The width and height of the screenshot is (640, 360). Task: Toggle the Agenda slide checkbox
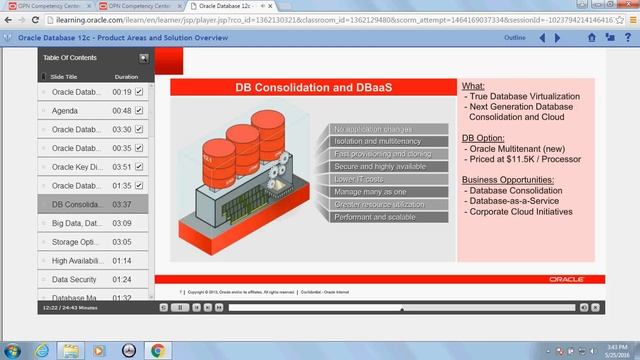pos(139,111)
